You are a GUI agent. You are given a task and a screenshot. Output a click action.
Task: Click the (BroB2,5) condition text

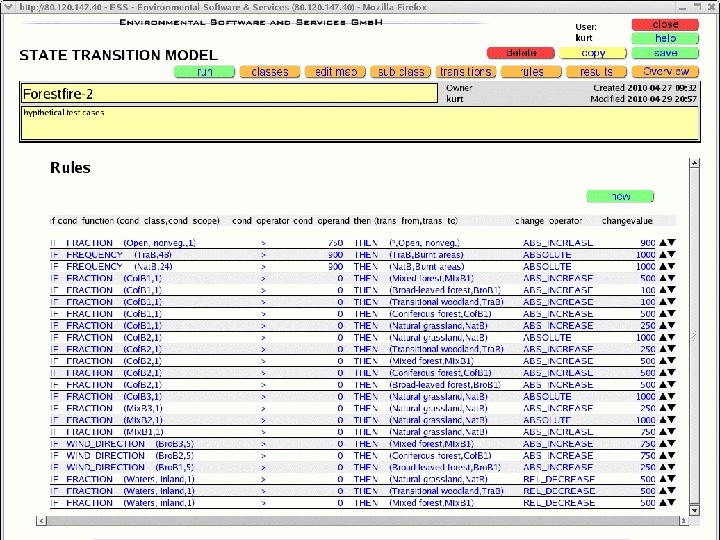(174, 456)
